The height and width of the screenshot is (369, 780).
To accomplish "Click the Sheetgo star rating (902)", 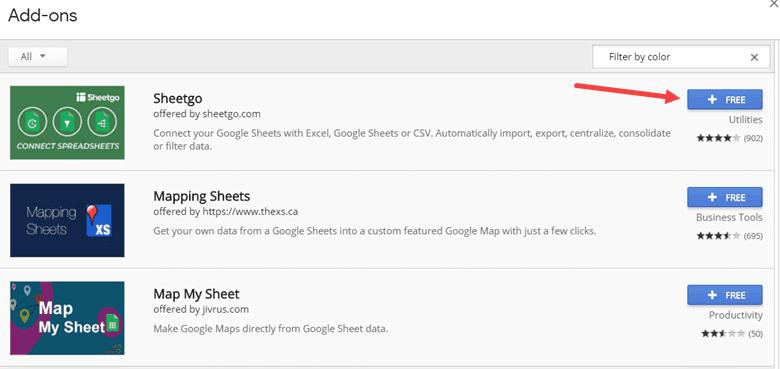I will click(729, 138).
